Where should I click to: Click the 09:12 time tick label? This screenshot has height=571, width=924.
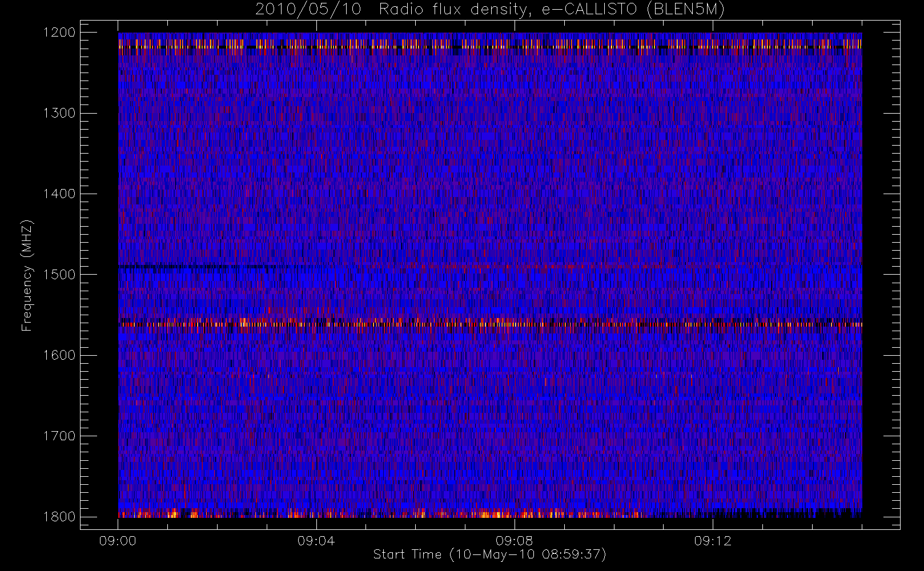(712, 541)
